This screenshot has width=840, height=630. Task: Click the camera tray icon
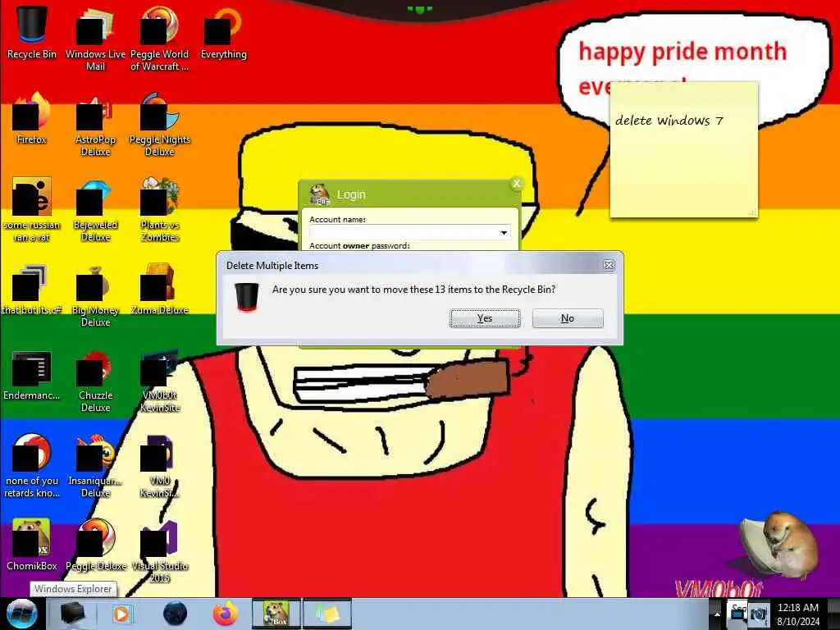[x=757, y=614]
